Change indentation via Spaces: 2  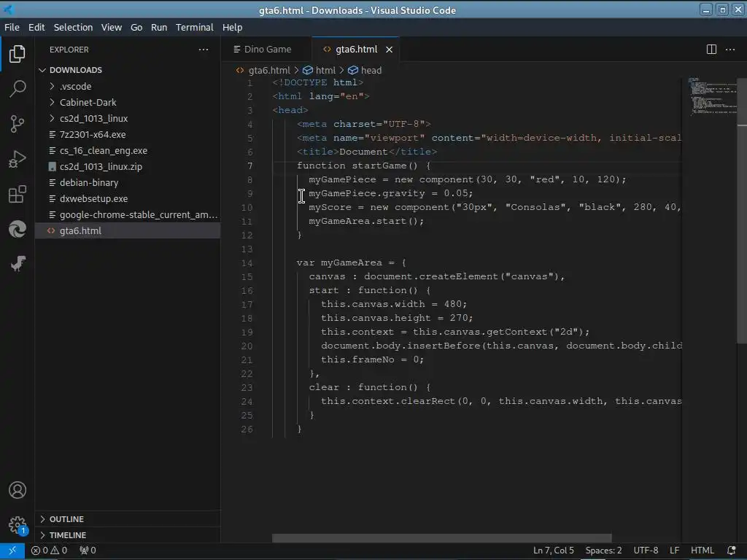click(x=603, y=551)
